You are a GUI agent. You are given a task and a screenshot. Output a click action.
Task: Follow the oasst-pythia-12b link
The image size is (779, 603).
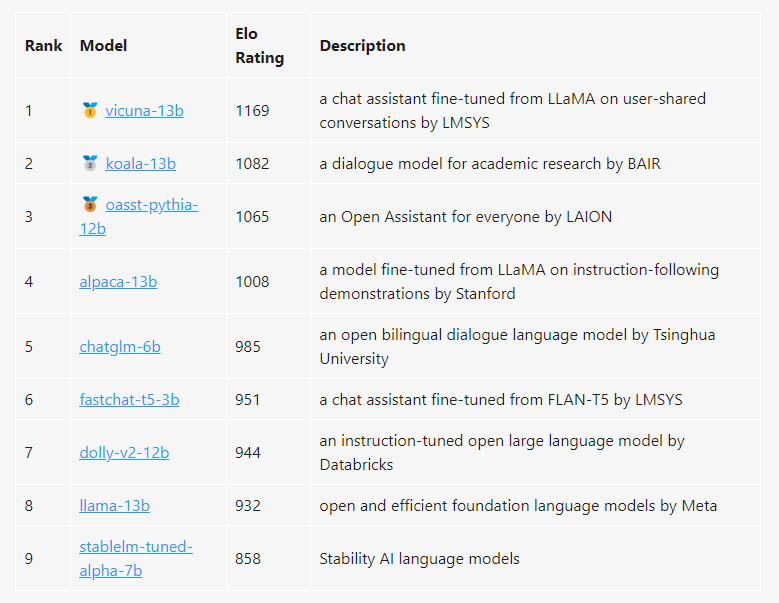point(150,205)
